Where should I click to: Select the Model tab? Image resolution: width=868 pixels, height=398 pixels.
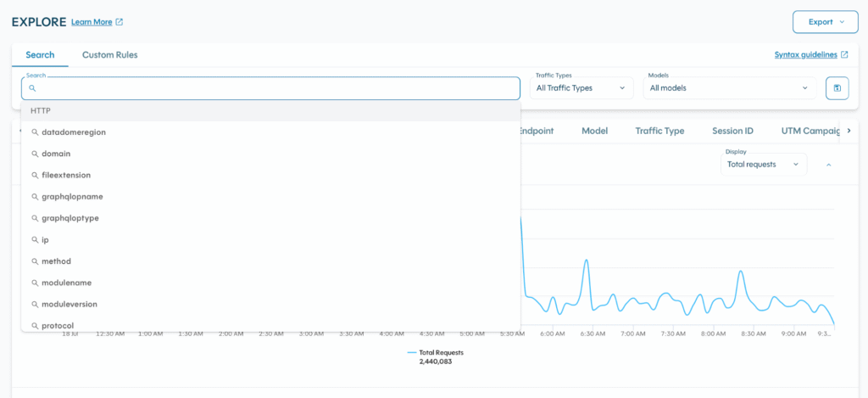(x=594, y=131)
